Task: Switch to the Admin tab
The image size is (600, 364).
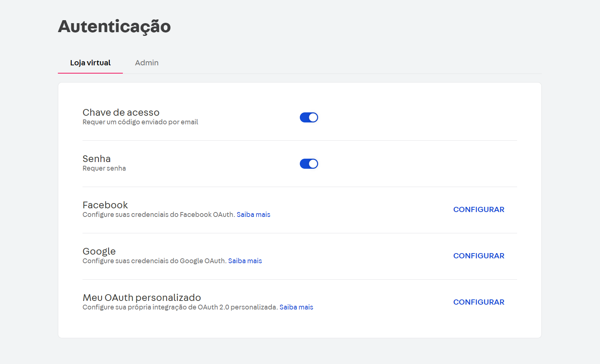Action: click(147, 63)
